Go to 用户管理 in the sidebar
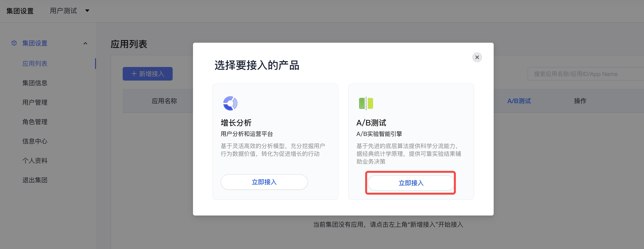Viewport: 644px width, 249px height. click(35, 102)
